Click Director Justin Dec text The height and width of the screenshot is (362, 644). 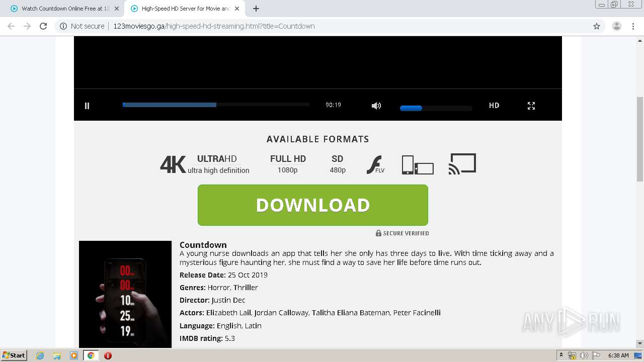click(x=212, y=300)
